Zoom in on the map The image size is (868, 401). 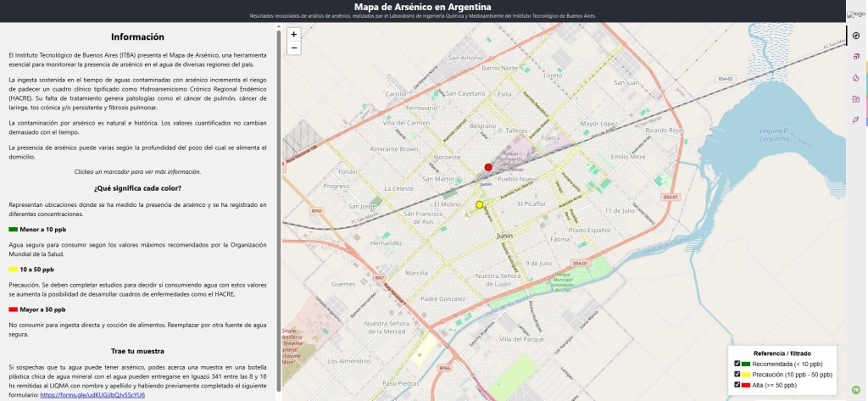pos(293,35)
